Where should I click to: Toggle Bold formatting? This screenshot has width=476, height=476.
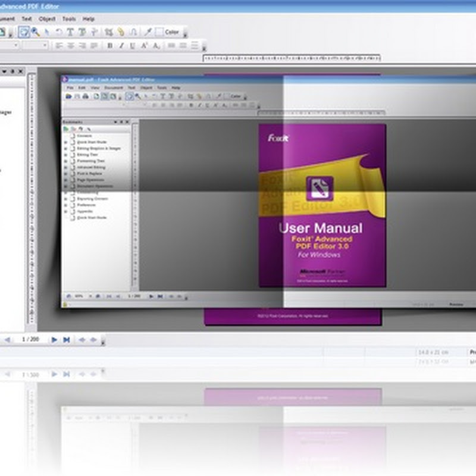[109, 45]
